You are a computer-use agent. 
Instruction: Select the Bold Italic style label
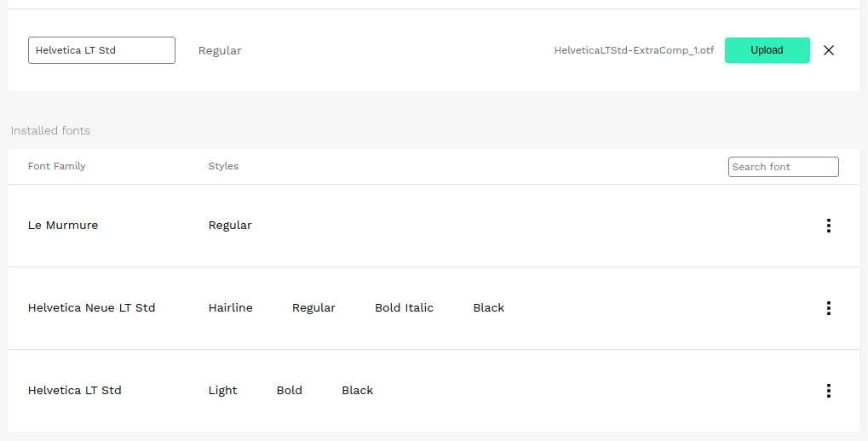(x=404, y=308)
